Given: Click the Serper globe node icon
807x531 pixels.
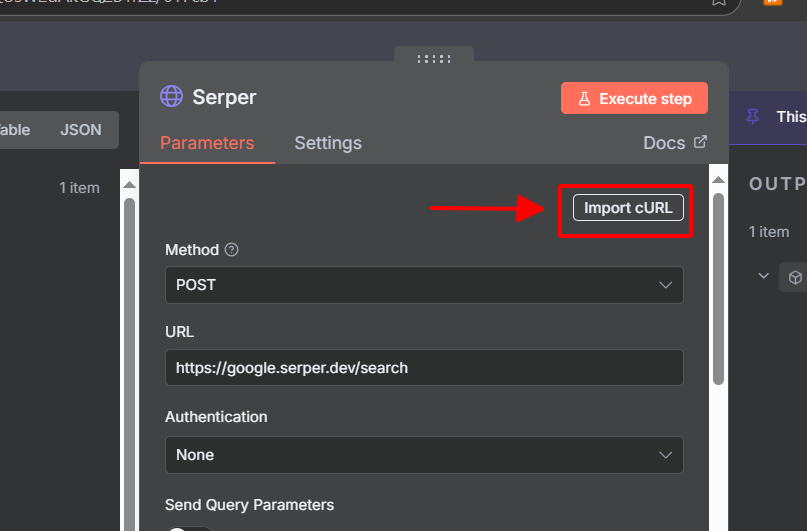Looking at the screenshot, I should click(171, 97).
